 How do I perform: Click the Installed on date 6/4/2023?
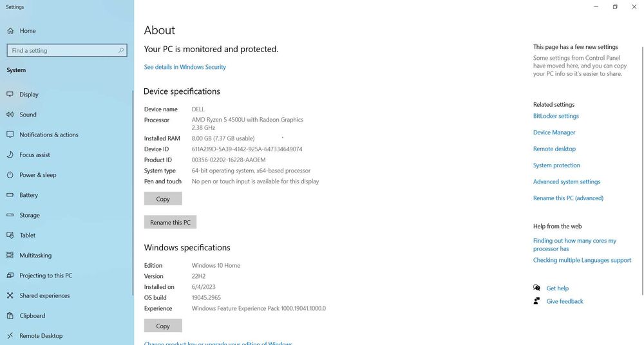204,286
